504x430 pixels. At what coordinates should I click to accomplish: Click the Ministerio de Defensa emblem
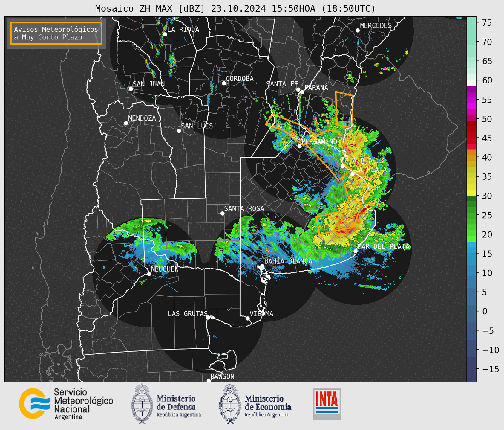click(x=142, y=404)
